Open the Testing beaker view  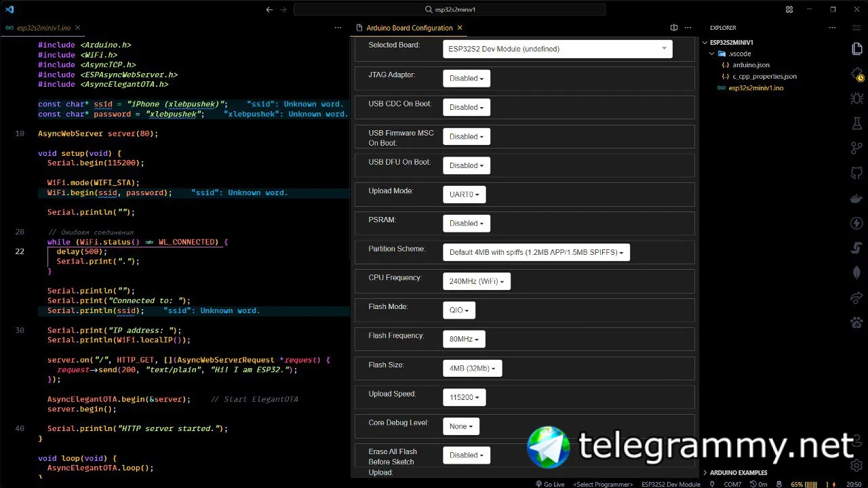tap(856, 123)
